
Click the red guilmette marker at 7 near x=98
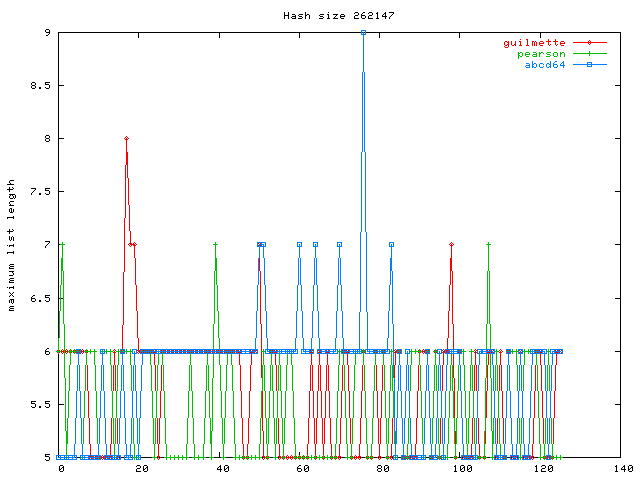451,244
